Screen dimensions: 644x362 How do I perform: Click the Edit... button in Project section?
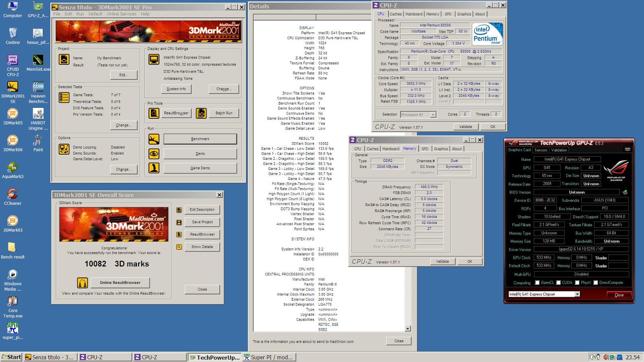point(124,75)
